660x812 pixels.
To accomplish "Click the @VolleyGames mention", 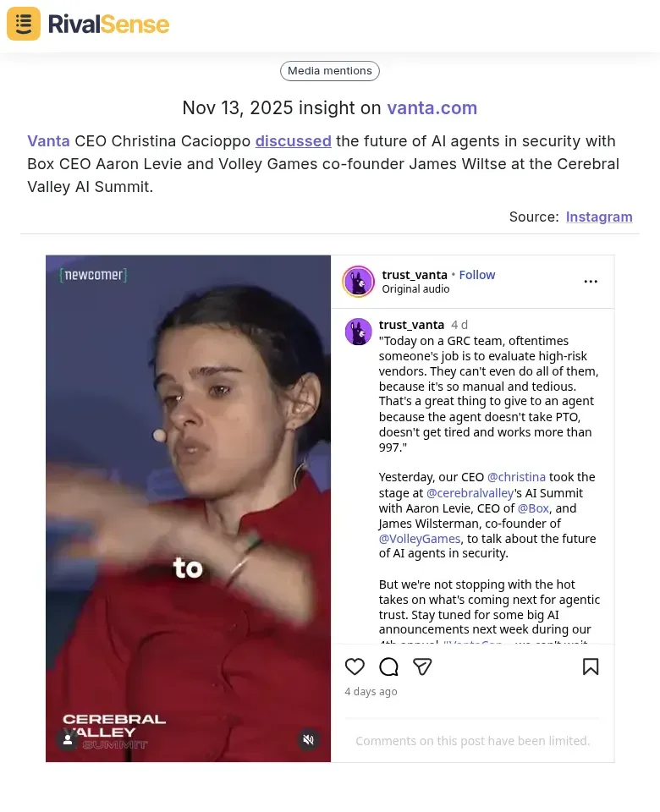I will 420,539.
